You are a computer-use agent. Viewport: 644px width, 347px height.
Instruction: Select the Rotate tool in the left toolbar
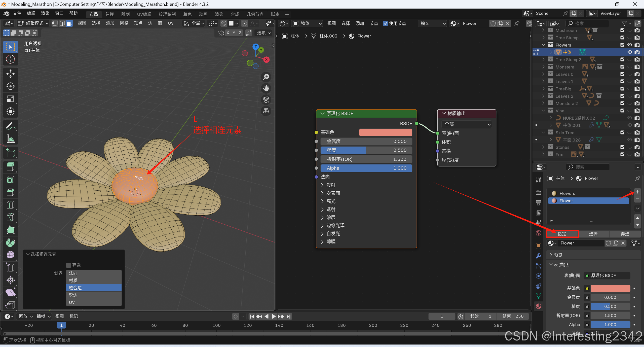click(x=10, y=86)
